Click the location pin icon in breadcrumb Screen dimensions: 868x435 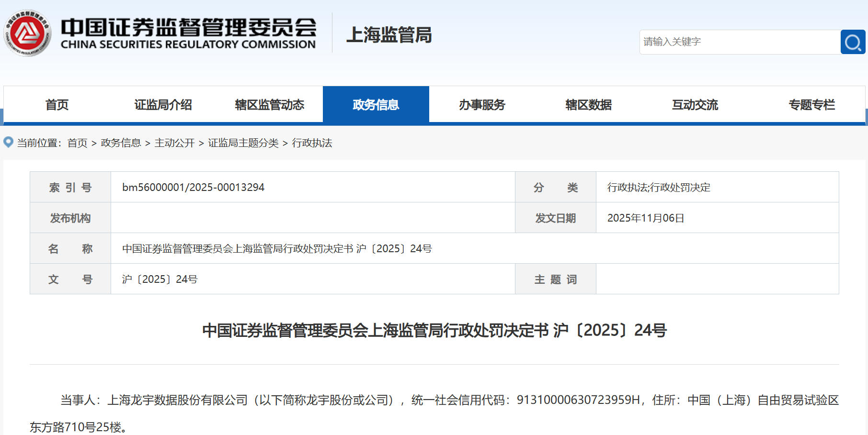[x=8, y=142]
